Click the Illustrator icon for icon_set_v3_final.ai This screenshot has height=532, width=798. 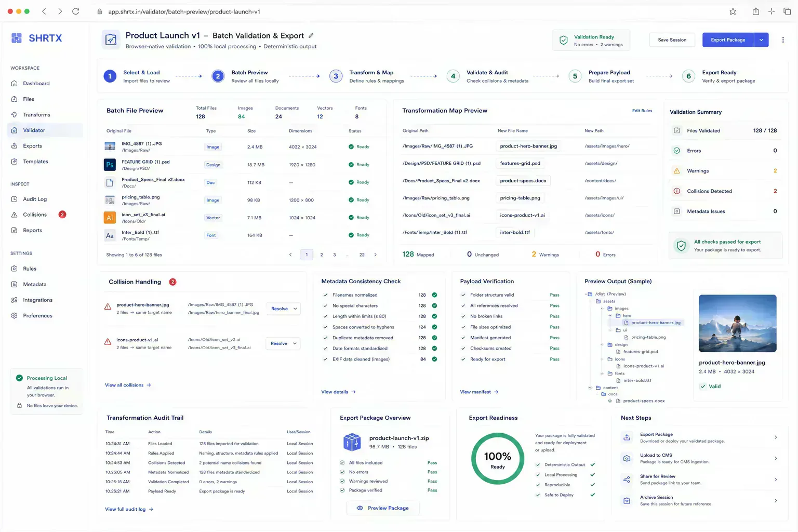110,218
